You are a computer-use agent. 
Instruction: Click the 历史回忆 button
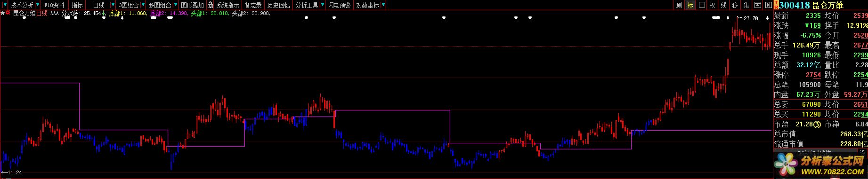(x=279, y=5)
